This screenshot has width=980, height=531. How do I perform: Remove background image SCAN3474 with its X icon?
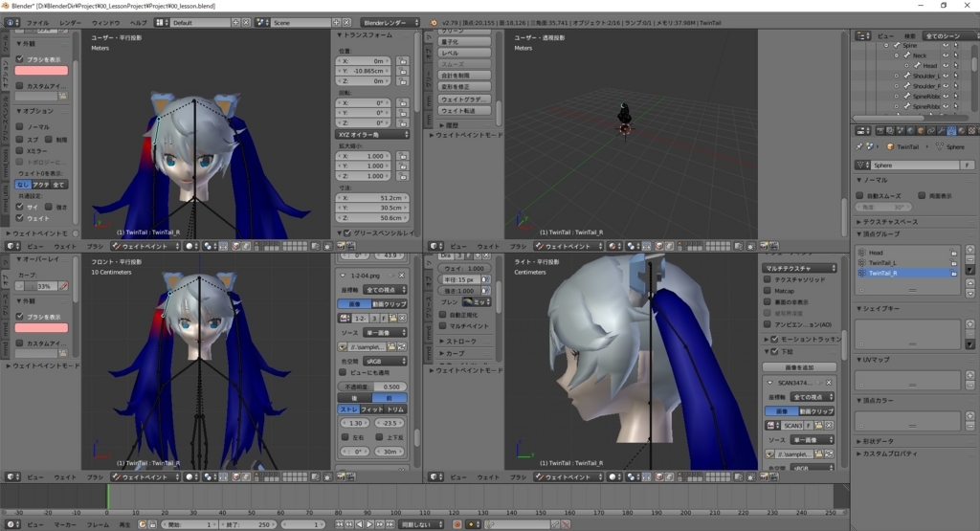(829, 383)
